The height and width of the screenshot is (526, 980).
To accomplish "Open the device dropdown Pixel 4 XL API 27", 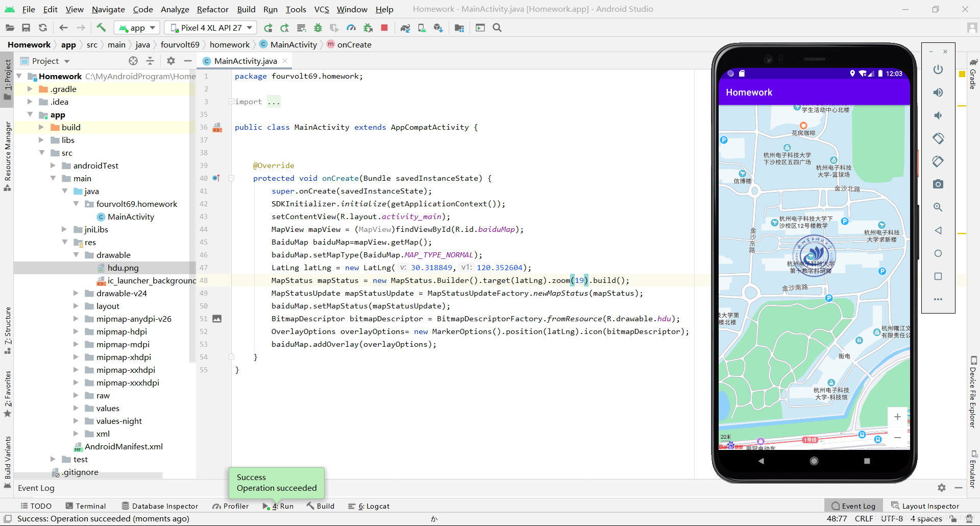I will [211, 28].
